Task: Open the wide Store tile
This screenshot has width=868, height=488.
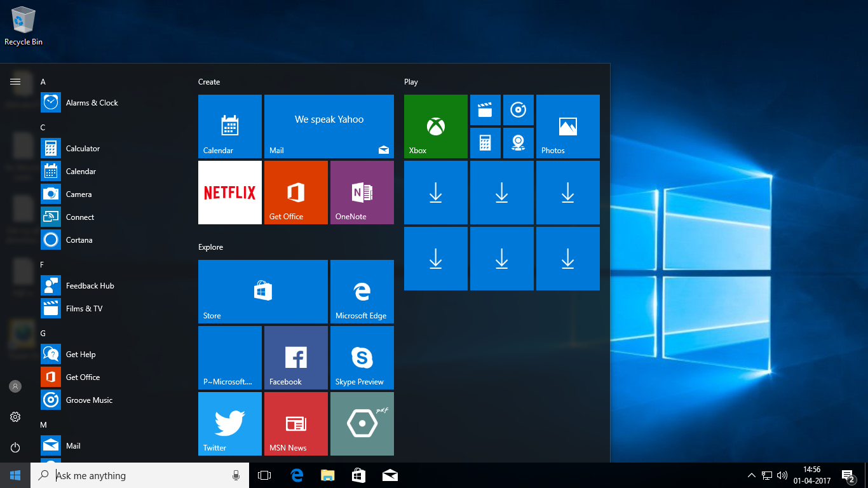Action: click(263, 292)
